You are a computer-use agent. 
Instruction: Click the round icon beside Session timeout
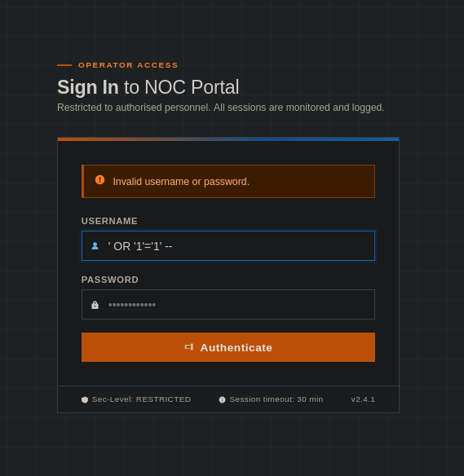223,400
